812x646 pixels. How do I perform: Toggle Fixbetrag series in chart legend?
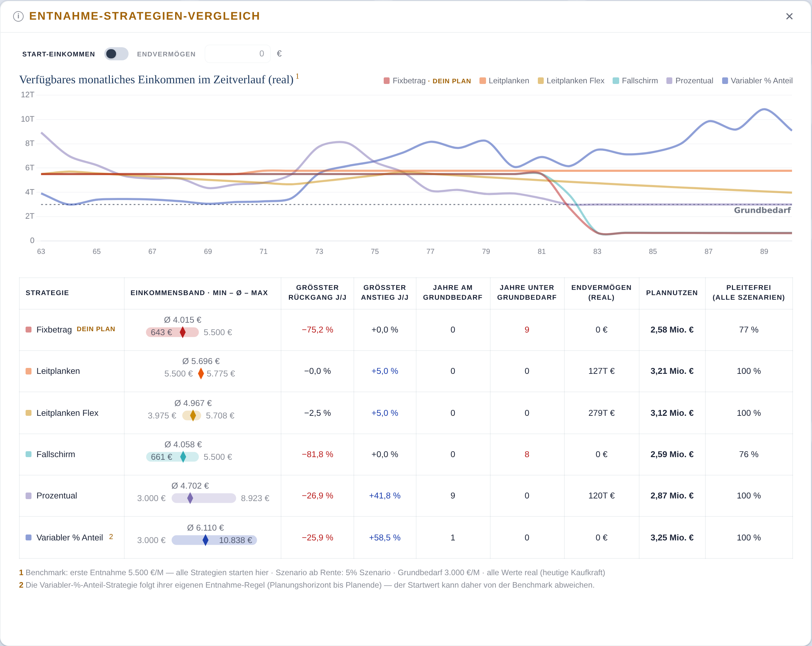(x=427, y=81)
